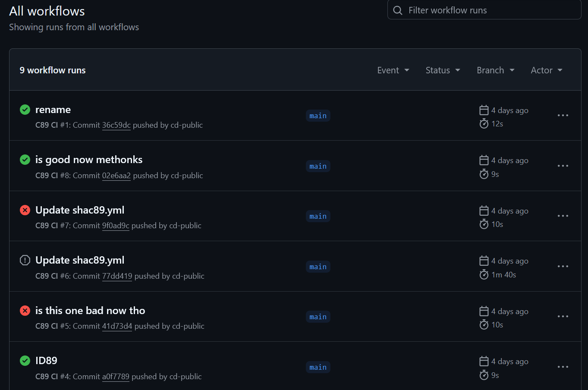Viewport: 588px width, 390px height.
Task: Click main branch badge on ID89 run
Action: click(x=318, y=367)
